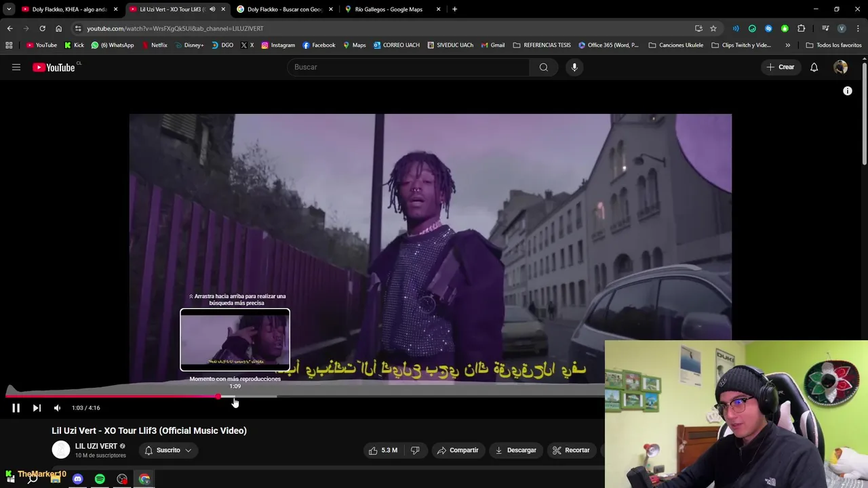Click the Compartir share button
The height and width of the screenshot is (488, 868).
pyautogui.click(x=458, y=450)
